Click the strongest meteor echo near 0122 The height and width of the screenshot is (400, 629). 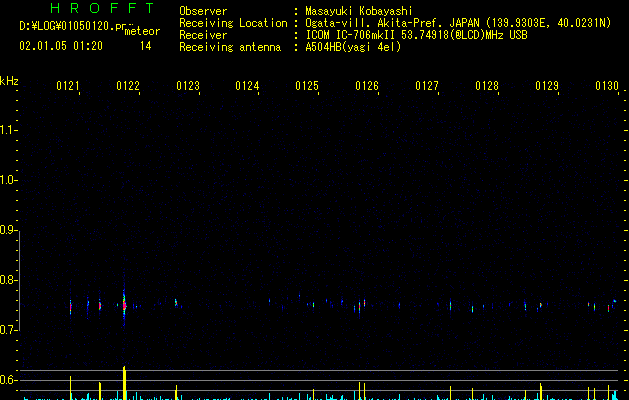tap(124, 305)
